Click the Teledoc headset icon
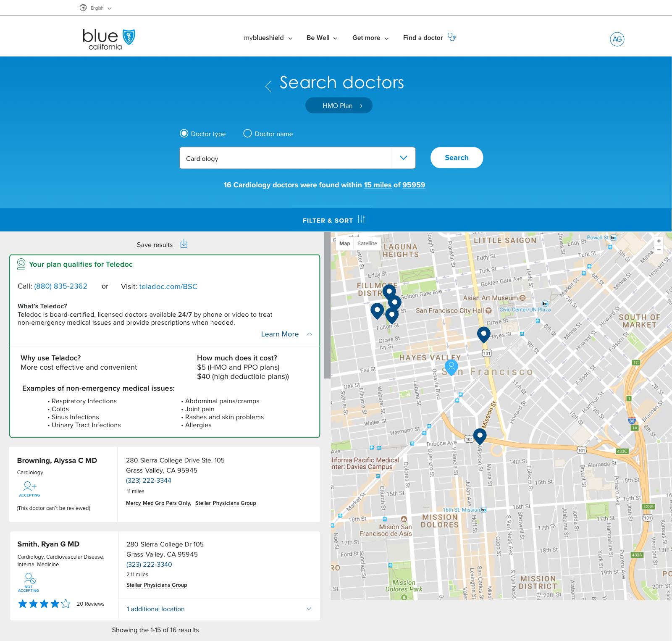The image size is (672, 641). [x=21, y=264]
